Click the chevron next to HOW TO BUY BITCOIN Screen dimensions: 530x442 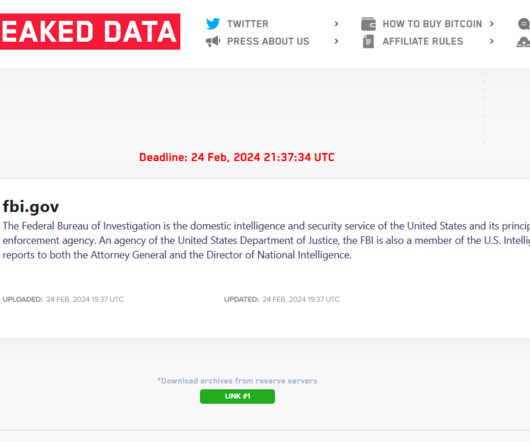pos(492,24)
